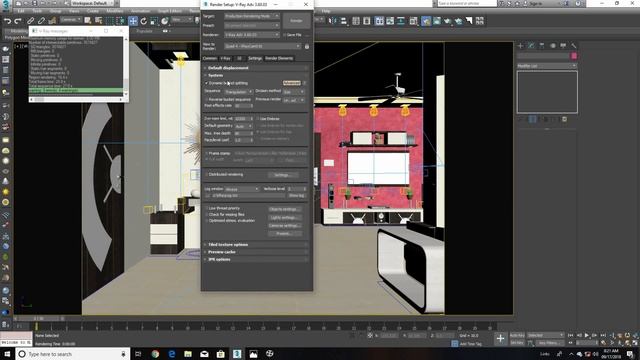Open the Preset dropdown in Render Setup
This screenshot has height=360, width=640.
(x=252, y=25)
